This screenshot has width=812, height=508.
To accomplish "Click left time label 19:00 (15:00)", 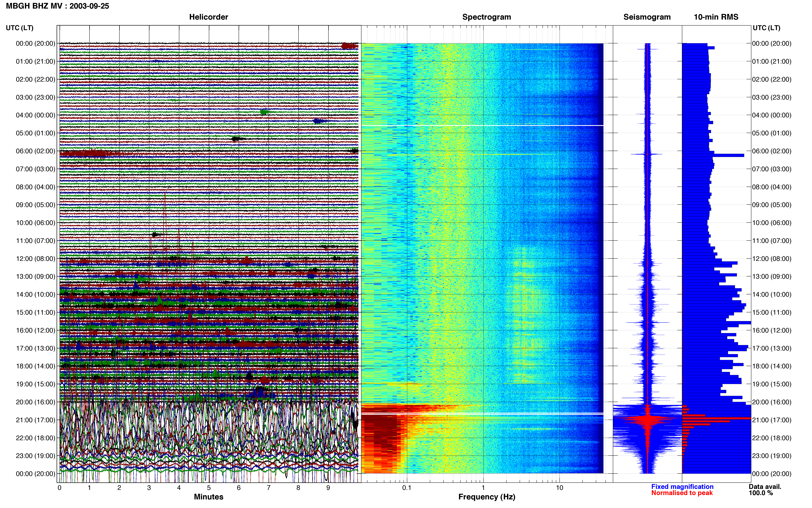I will (x=36, y=384).
